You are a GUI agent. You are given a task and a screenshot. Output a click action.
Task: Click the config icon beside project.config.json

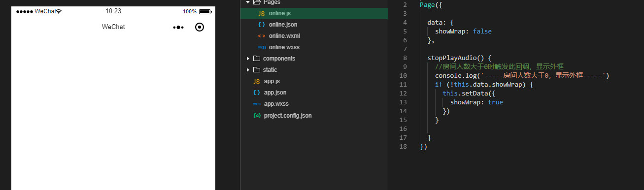[x=257, y=116]
